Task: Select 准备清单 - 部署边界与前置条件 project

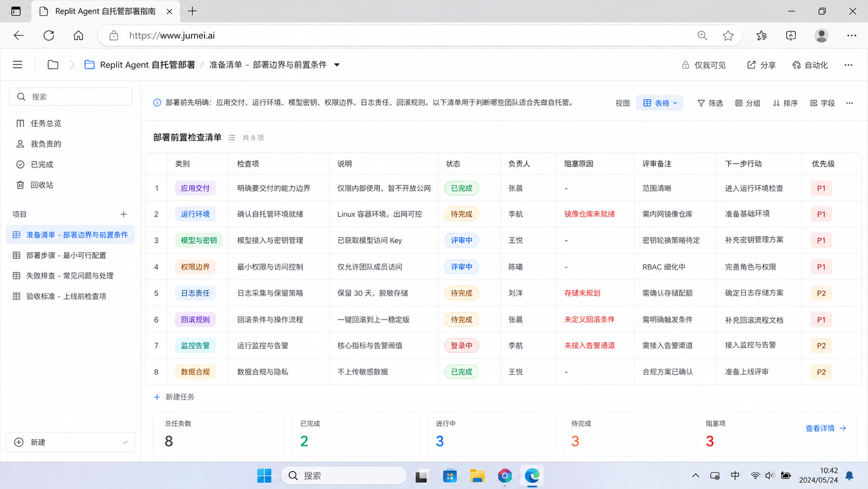Action: [x=71, y=235]
